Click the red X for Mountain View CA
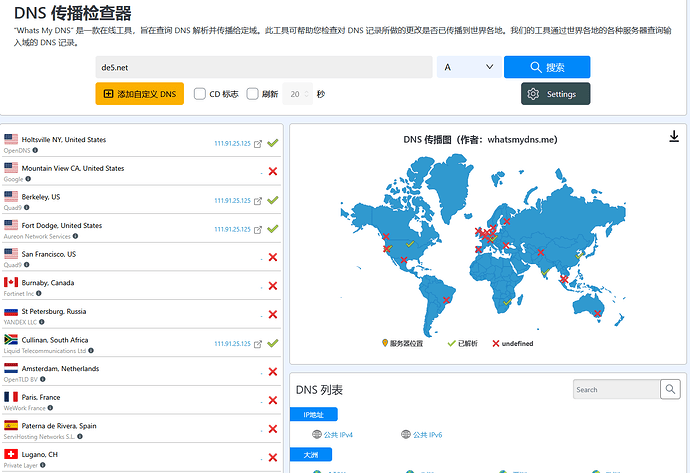The height and width of the screenshot is (473, 690). coord(273,172)
